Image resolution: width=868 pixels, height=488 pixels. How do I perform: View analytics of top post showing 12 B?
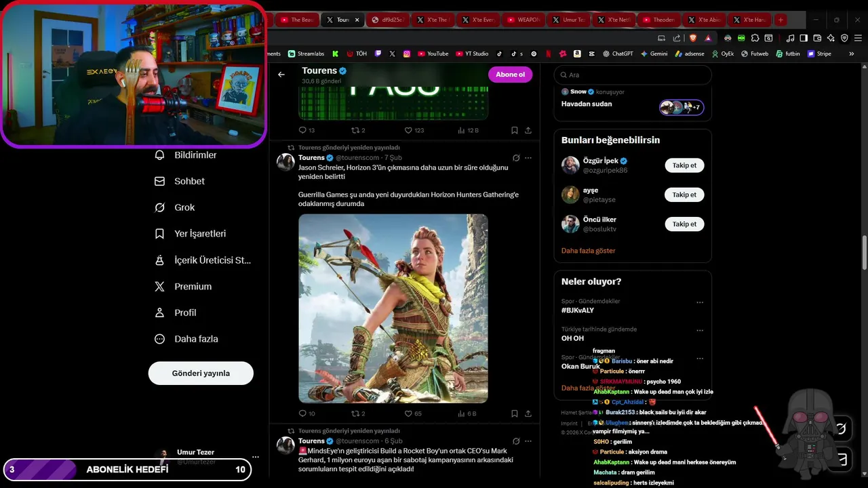468,130
